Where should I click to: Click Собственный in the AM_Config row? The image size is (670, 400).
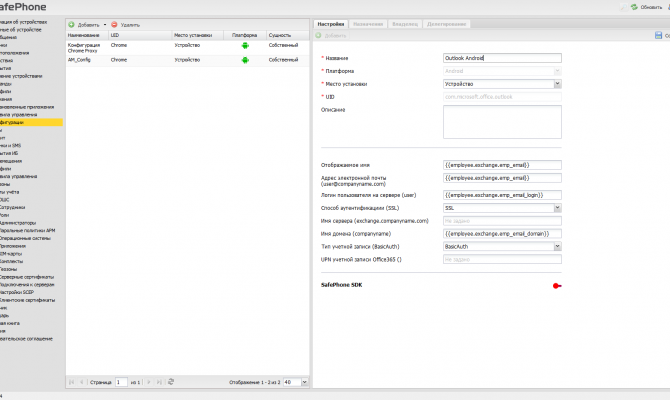coord(283,60)
